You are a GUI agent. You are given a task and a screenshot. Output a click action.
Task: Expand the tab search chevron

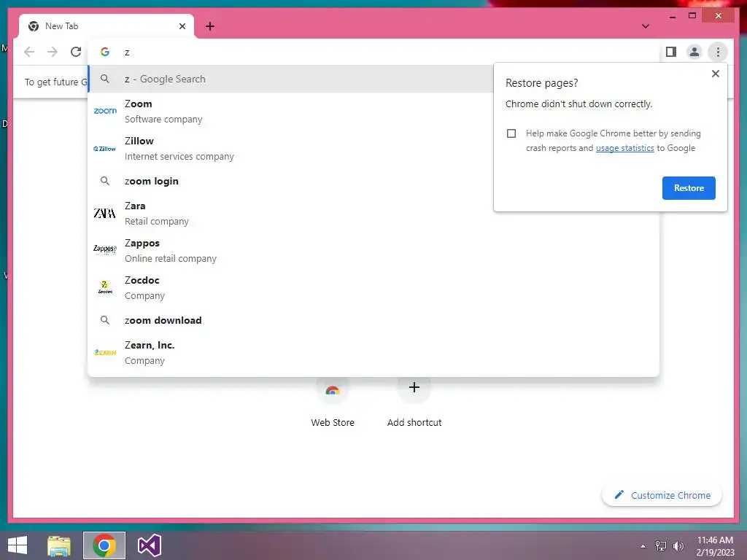(646, 26)
